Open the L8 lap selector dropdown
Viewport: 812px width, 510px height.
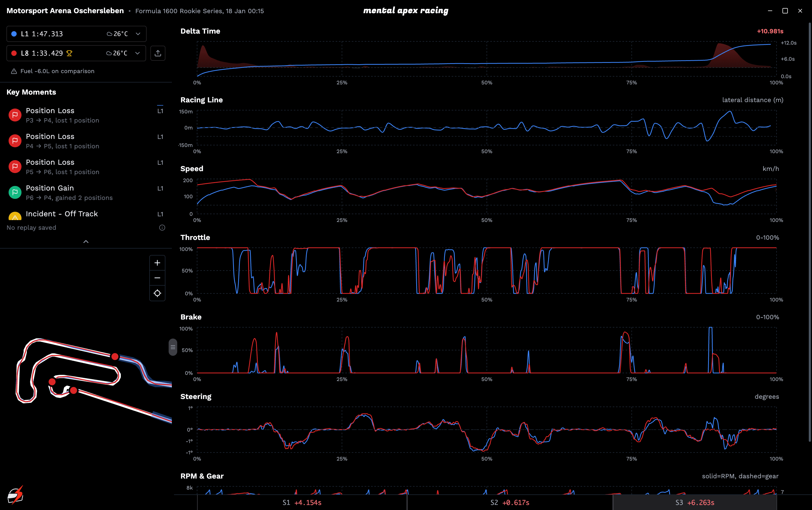point(137,53)
